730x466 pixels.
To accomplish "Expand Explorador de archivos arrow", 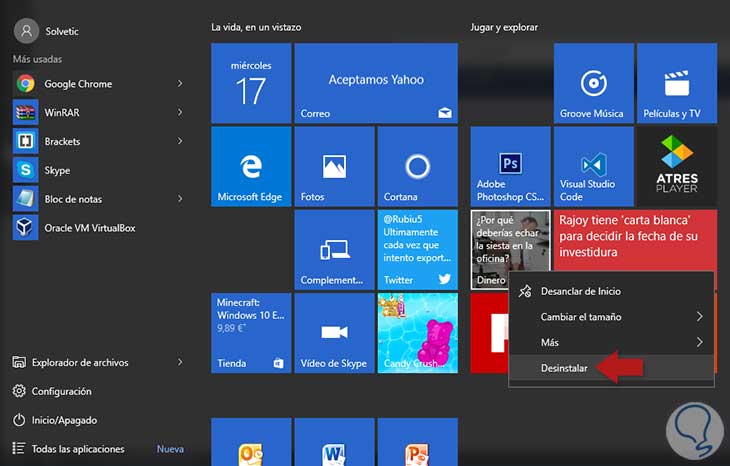I will [x=180, y=362].
